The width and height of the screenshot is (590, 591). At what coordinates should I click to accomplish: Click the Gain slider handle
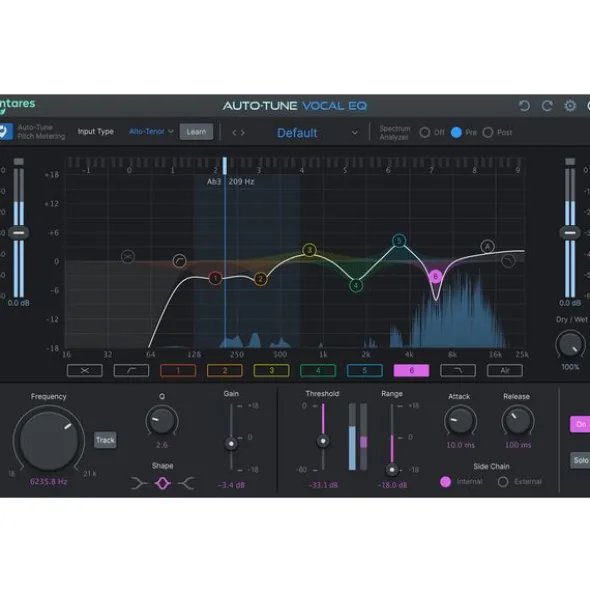click(231, 444)
